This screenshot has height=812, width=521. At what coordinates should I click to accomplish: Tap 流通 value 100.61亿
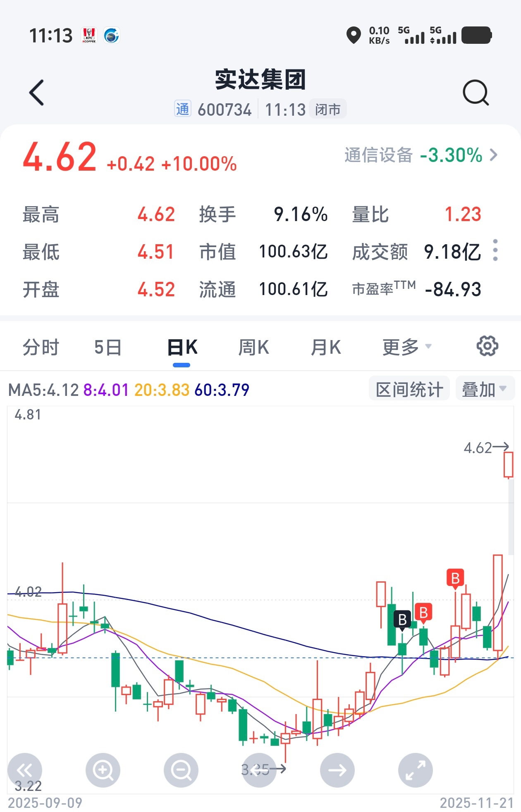coord(293,289)
